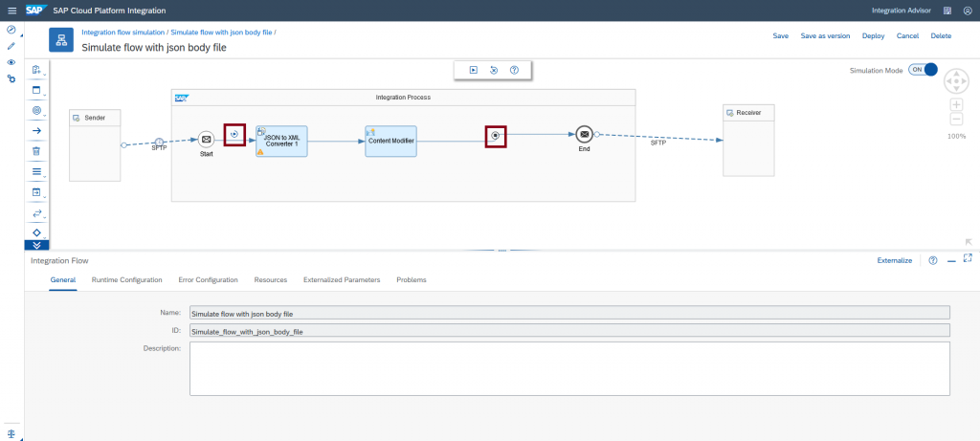Click the simulation start point marker
Screen dimensions: 980x441
(x=234, y=134)
